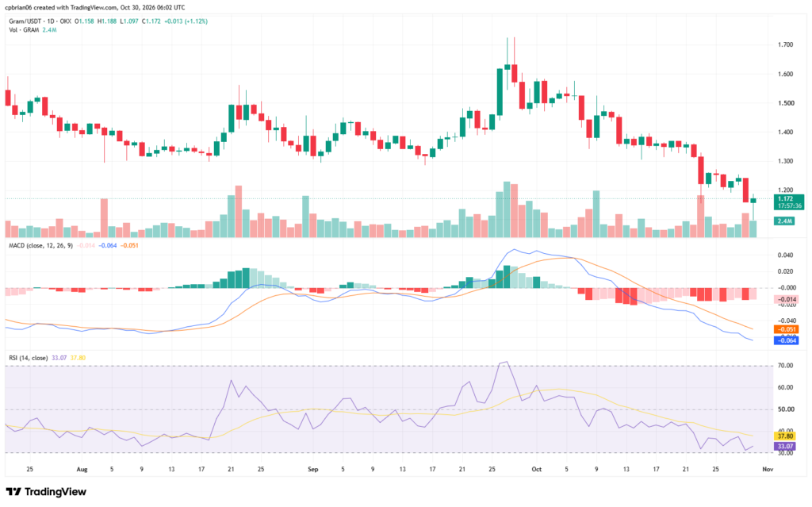Click the pale pink -0.014 value in MACD legend
The image size is (812, 507).
coord(86,245)
